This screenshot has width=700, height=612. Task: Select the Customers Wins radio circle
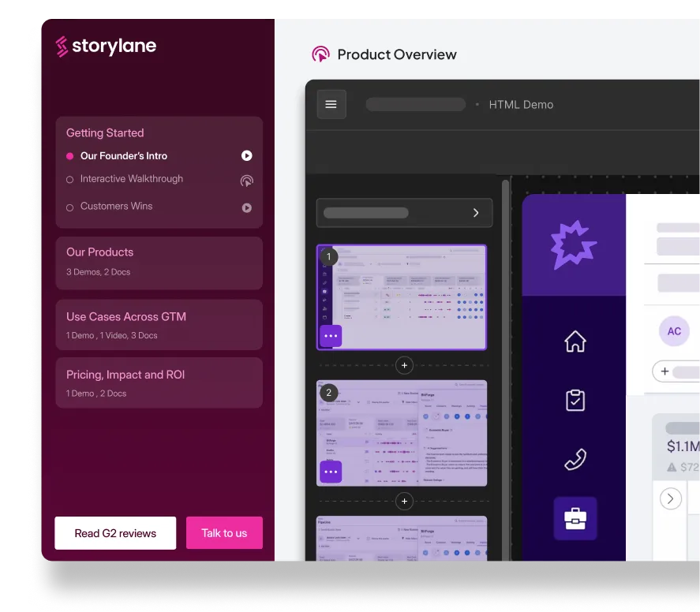click(x=69, y=208)
